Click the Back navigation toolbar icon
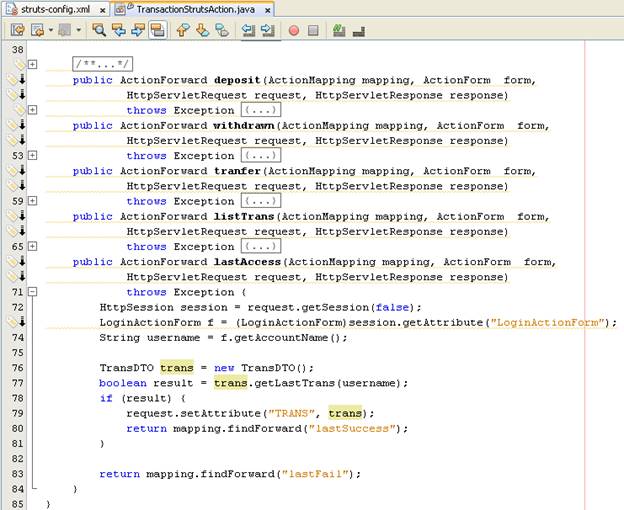 tap(37, 30)
